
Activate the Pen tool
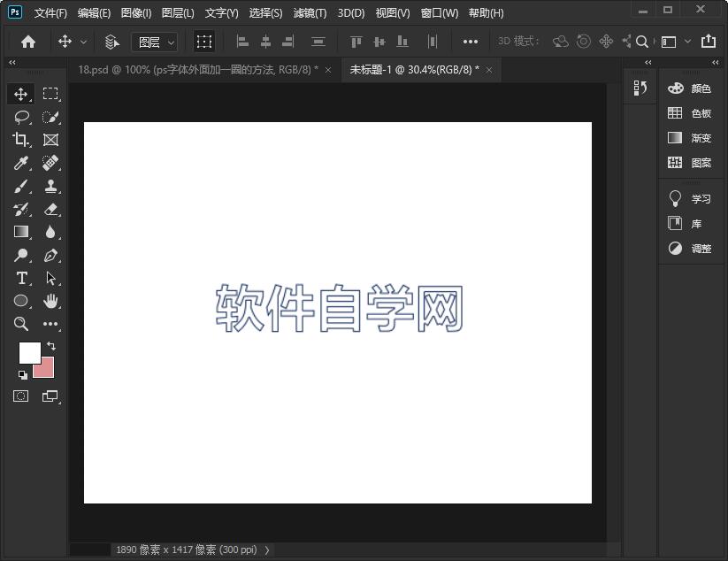50,256
